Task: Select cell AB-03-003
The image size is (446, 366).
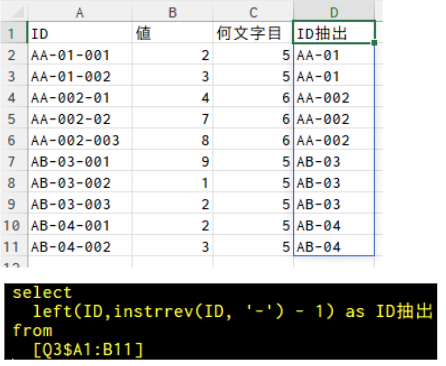Action: tap(80, 204)
